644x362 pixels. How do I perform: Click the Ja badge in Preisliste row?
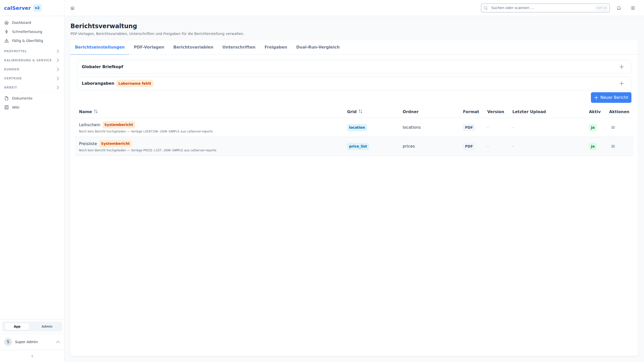(x=593, y=146)
